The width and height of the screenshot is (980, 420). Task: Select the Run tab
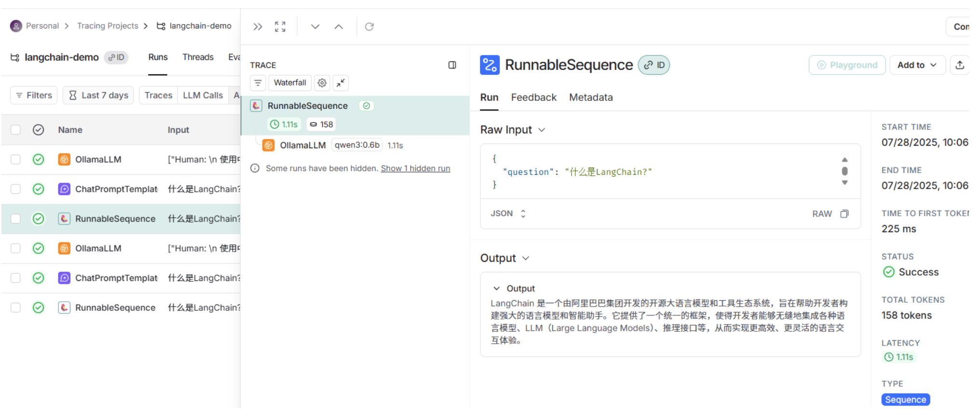pyautogui.click(x=489, y=98)
